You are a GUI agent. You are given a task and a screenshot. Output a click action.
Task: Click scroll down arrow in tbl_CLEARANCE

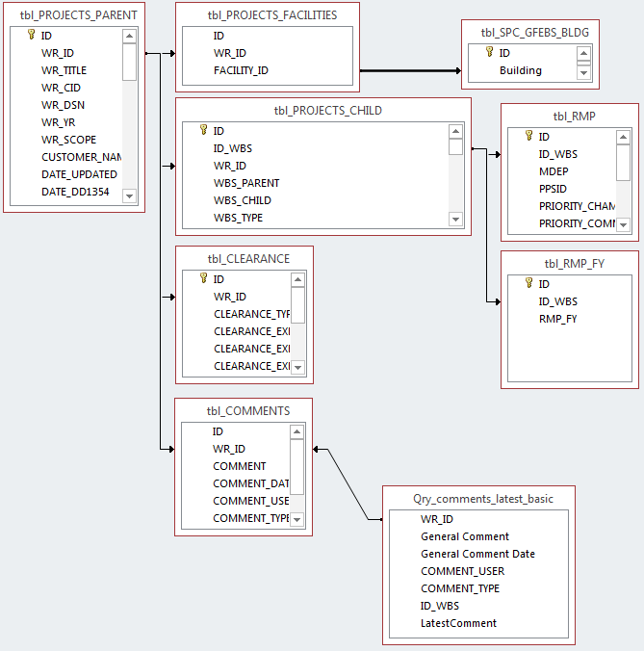(x=297, y=367)
